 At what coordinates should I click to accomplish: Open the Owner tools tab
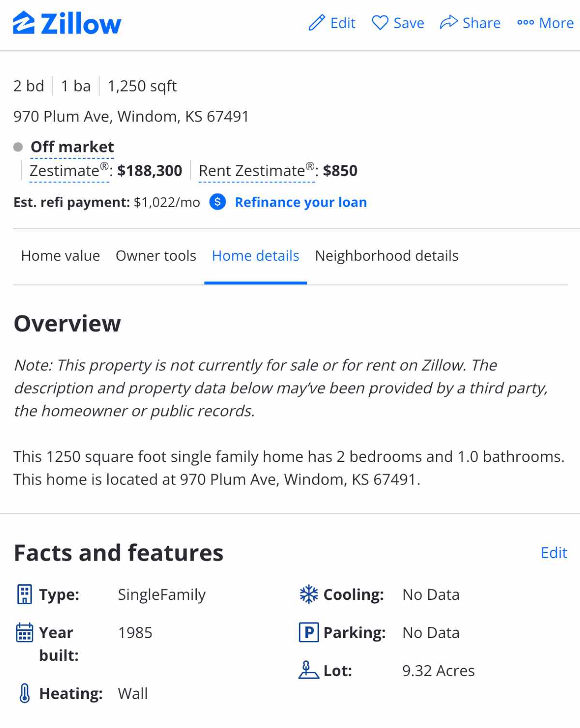[156, 255]
